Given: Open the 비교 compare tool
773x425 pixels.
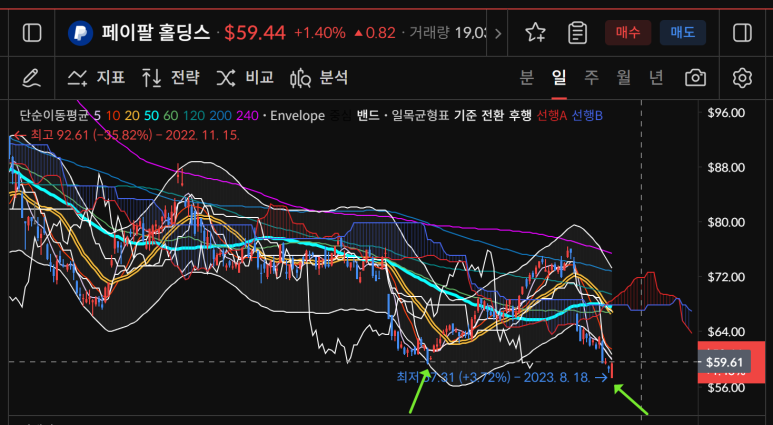Looking at the screenshot, I should (245, 78).
